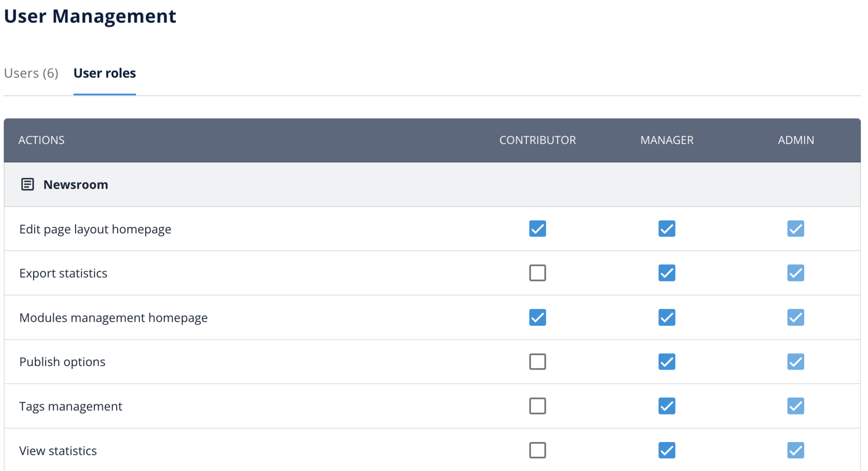Uncheck Manager for View statistics
The width and height of the screenshot is (868, 471).
coord(666,450)
